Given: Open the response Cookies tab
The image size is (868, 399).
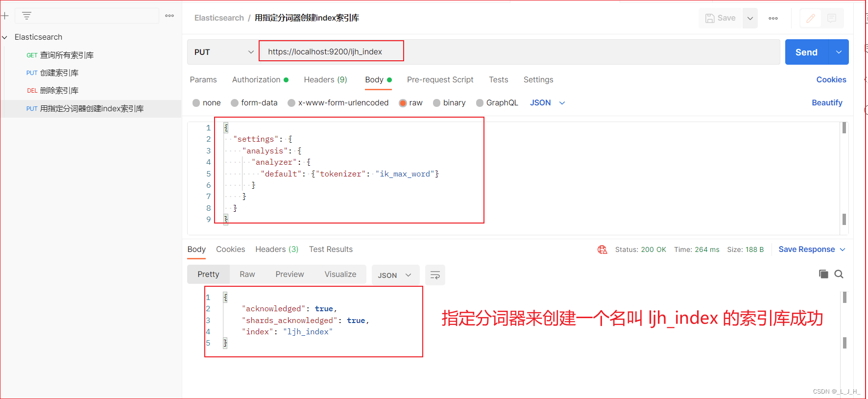Looking at the screenshot, I should pyautogui.click(x=230, y=249).
